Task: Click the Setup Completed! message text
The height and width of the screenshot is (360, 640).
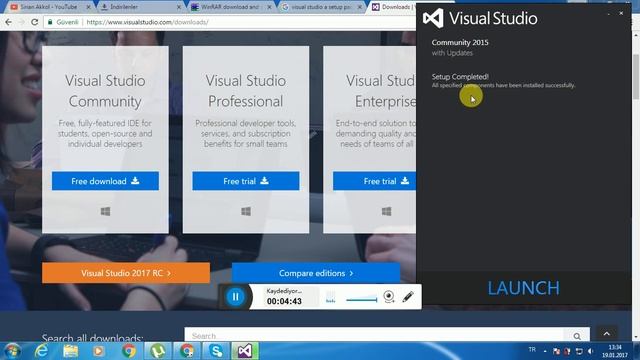Action: point(460,77)
